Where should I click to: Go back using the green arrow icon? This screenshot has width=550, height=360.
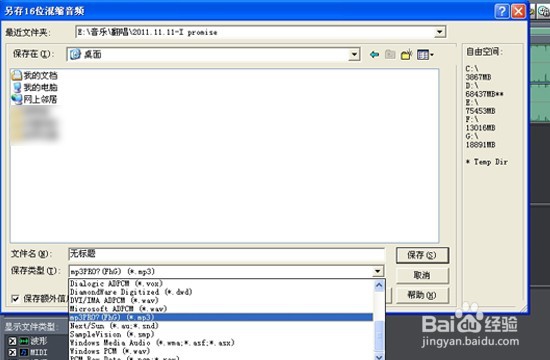tap(374, 54)
